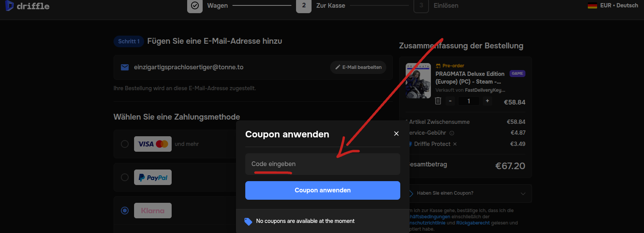This screenshot has width=644, height=233.
Task: Increase quantity with plus button
Action: click(487, 101)
